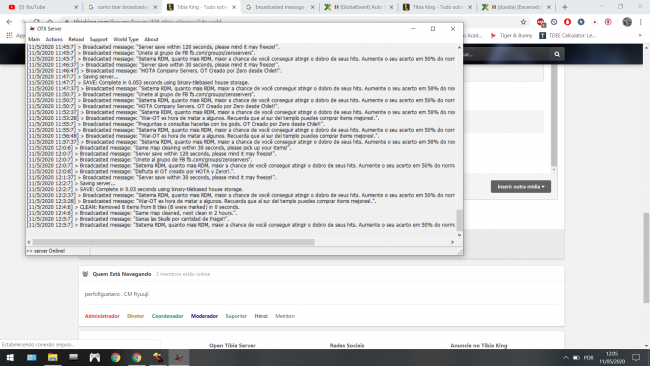
Task: Click the console horizontal scrollbar thumb
Action: click(x=173, y=242)
